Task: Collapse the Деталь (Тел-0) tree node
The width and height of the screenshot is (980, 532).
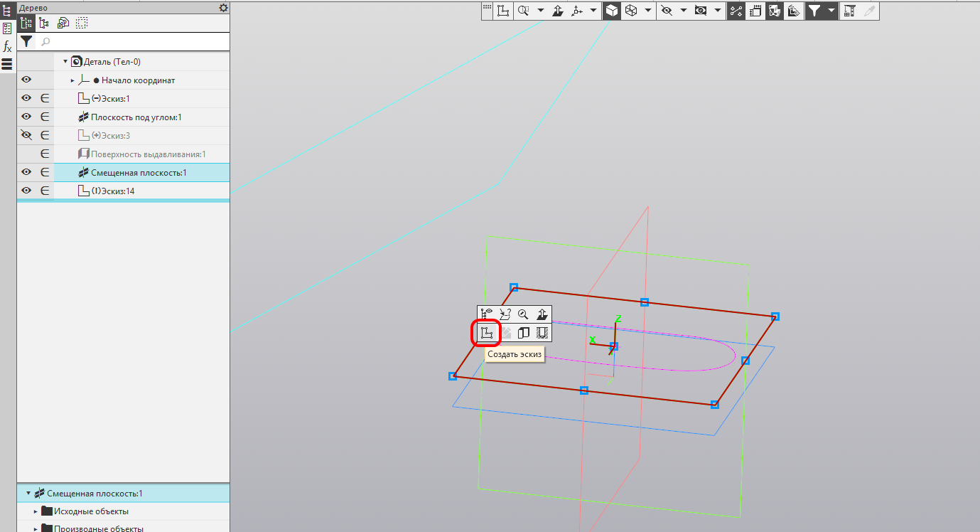Action: pos(65,62)
